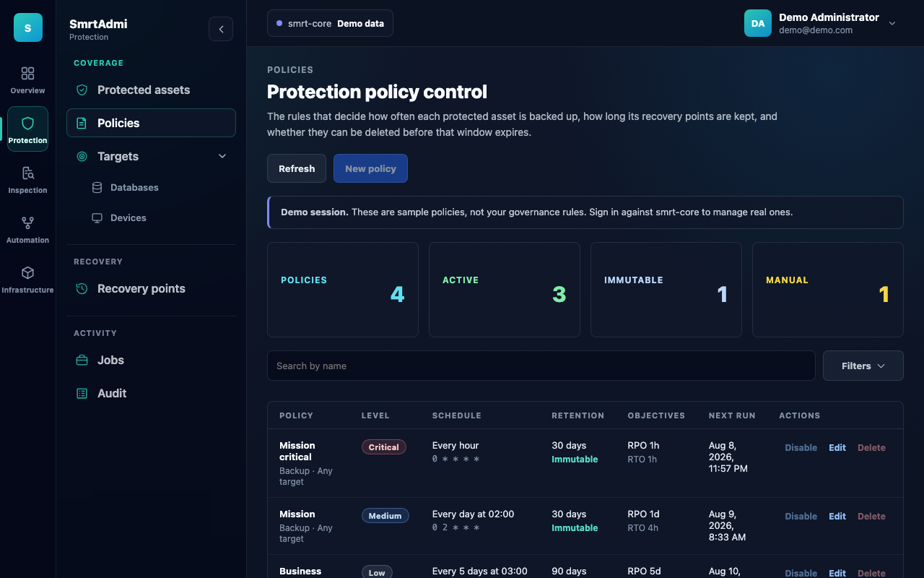
Task: Open the smrt-core Demo data selector
Action: [x=330, y=23]
